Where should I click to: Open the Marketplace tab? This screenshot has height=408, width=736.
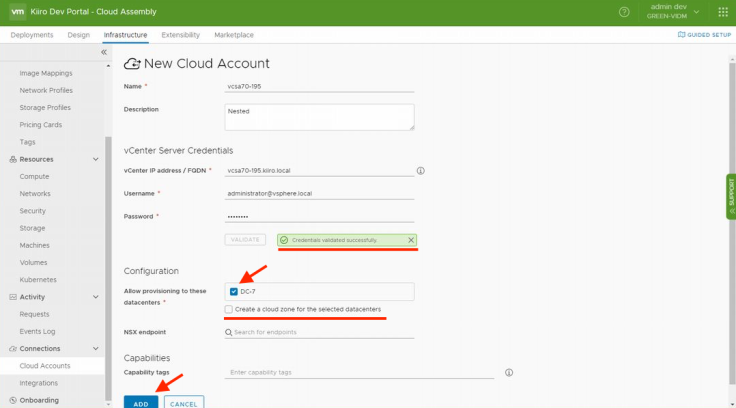click(234, 35)
